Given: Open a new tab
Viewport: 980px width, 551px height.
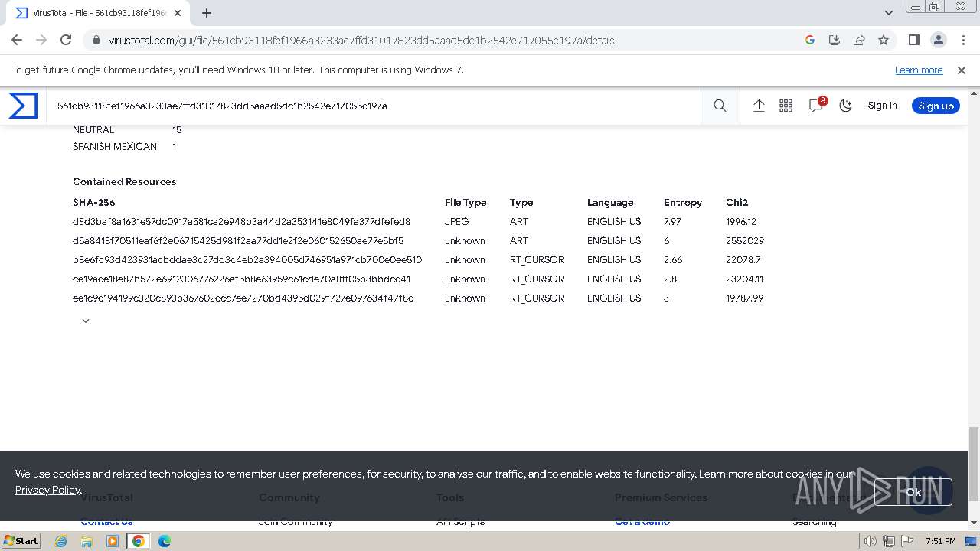Looking at the screenshot, I should [x=207, y=13].
